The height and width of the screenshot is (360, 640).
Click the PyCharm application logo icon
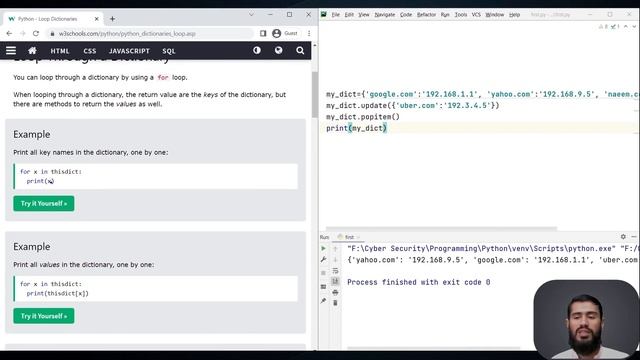click(324, 14)
